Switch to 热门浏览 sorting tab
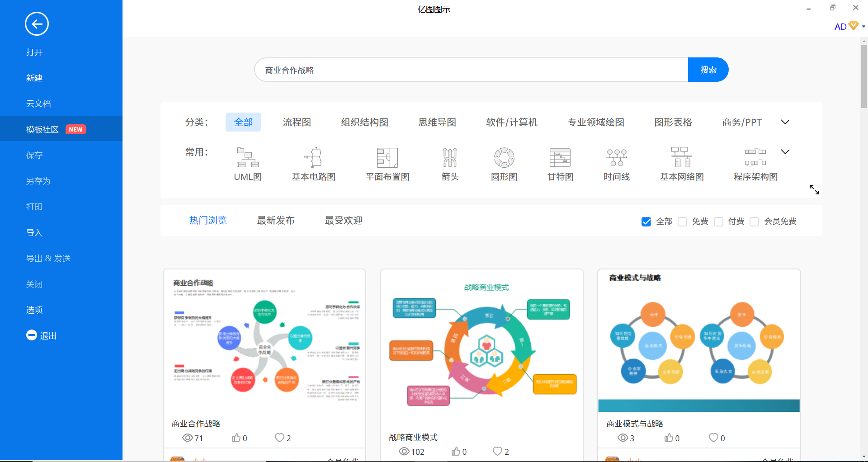The image size is (868, 462). [208, 220]
